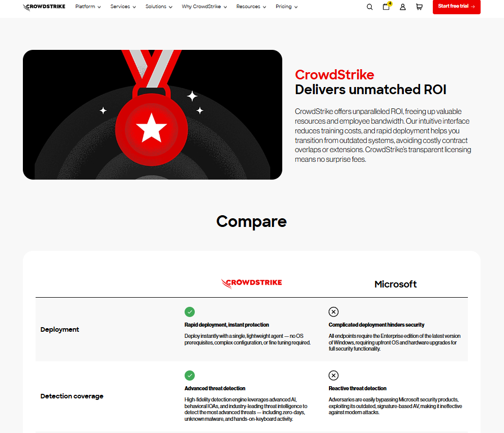Click the green checkmark above Advanced threat detection

(190, 376)
